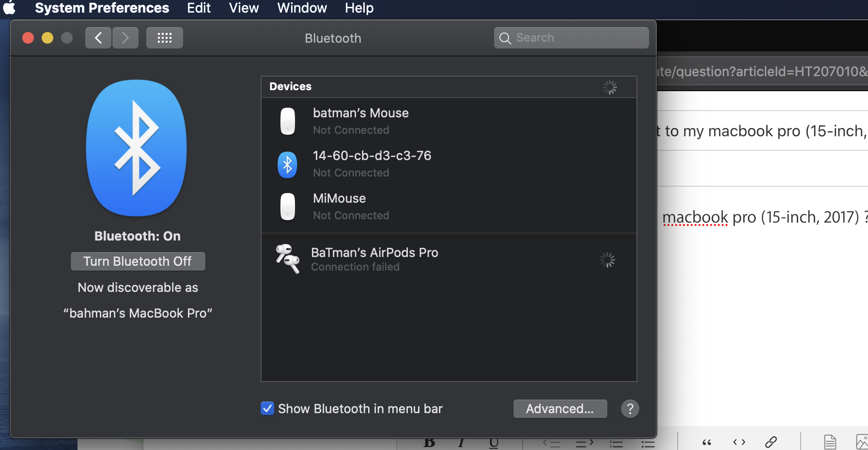Open the System Preferences menu
This screenshot has width=868, height=450.
tap(102, 8)
